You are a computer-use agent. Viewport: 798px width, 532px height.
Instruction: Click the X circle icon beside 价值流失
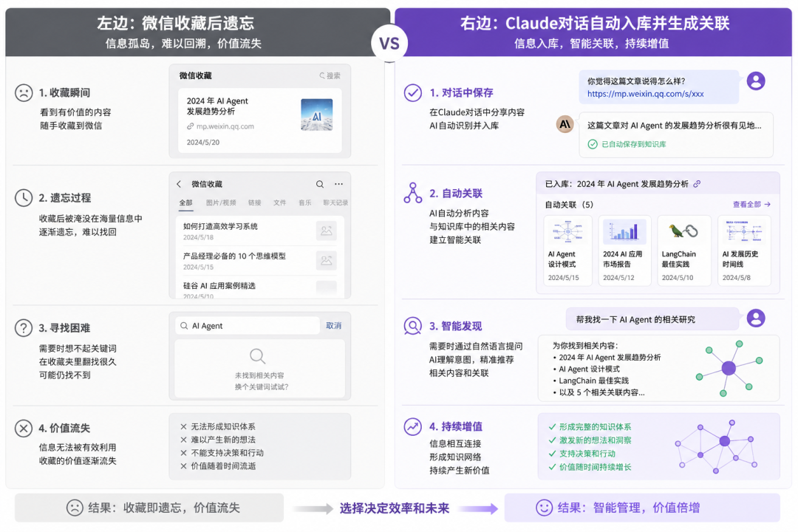[24, 428]
